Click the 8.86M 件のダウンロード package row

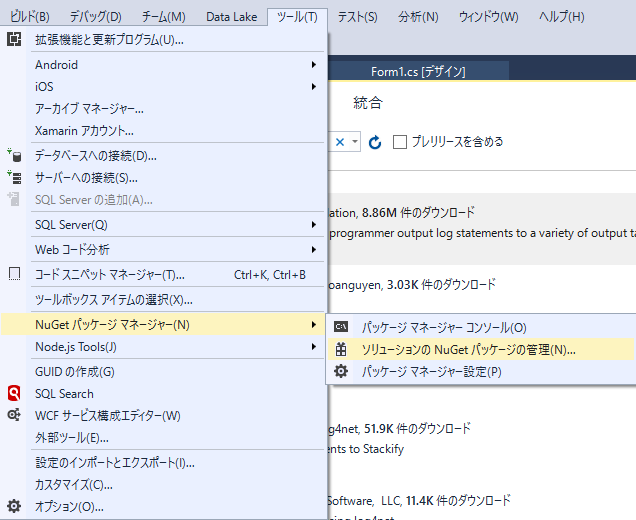481,229
